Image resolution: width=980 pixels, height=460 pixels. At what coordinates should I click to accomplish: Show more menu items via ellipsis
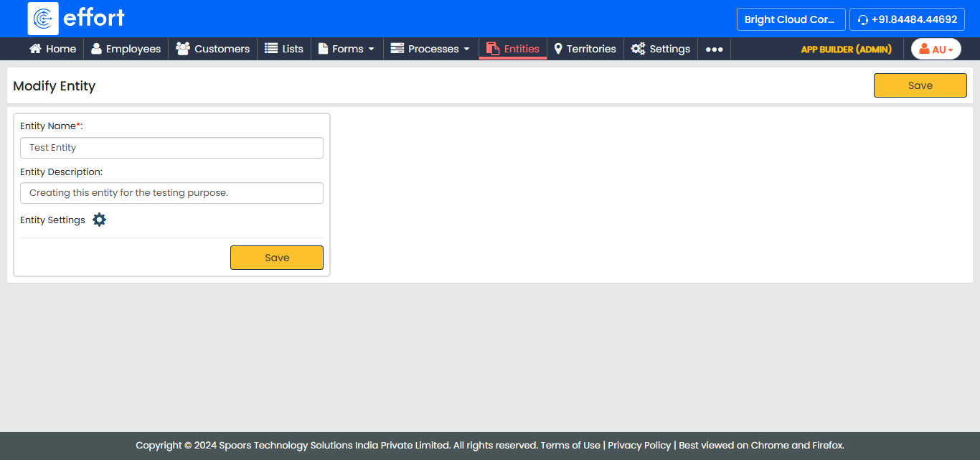[x=714, y=49]
